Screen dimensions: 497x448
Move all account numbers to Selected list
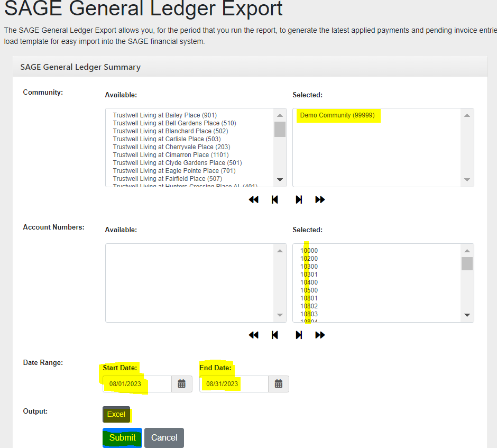point(320,335)
